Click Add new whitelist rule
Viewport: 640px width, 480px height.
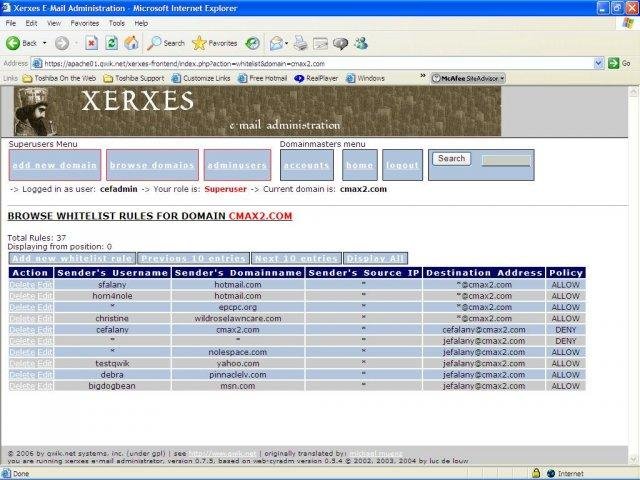click(x=72, y=258)
